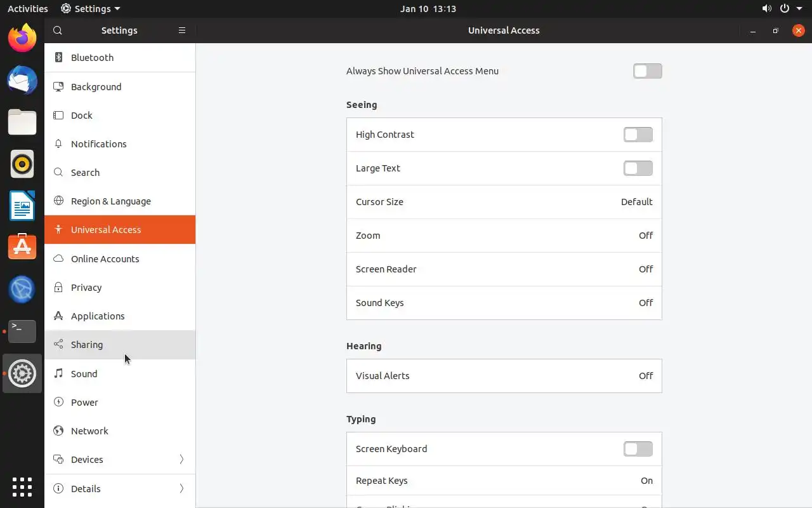This screenshot has height=508, width=812.
Task: Click the Background monitor icon
Action: point(58,86)
